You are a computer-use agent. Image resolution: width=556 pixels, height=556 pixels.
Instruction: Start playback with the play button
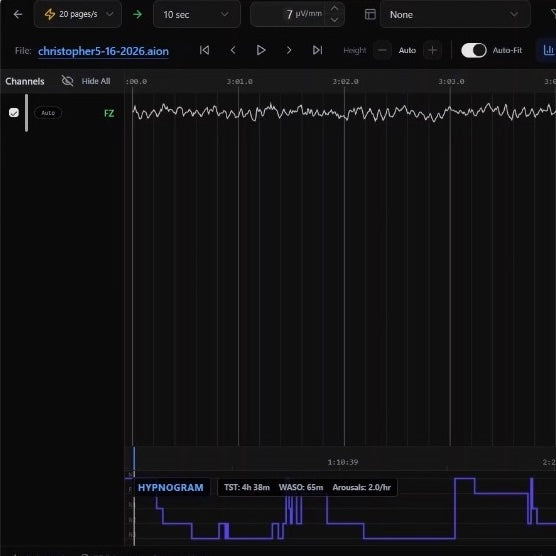pos(261,50)
